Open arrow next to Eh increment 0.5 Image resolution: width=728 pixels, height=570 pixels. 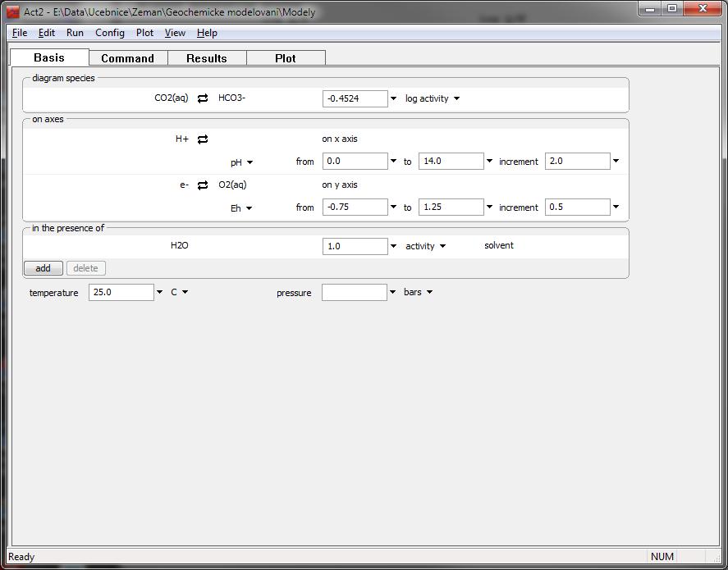616,207
